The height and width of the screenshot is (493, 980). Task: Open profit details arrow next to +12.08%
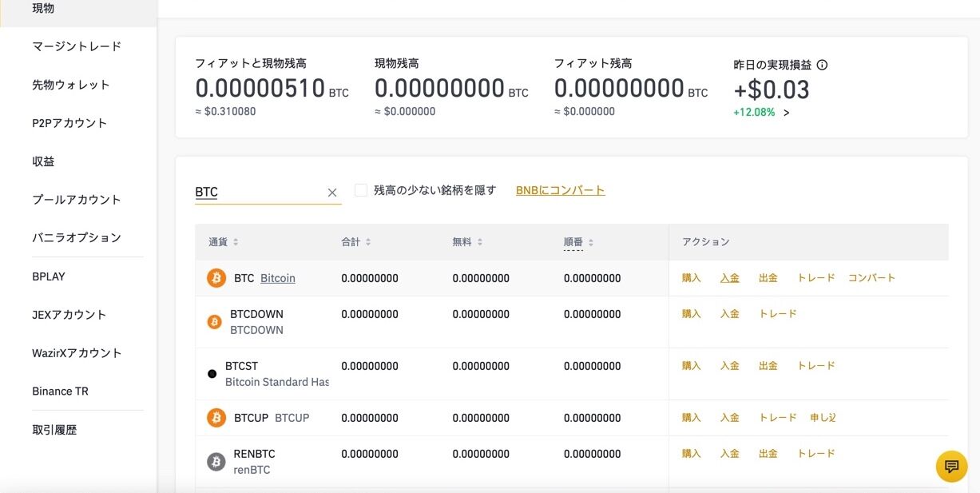point(786,113)
